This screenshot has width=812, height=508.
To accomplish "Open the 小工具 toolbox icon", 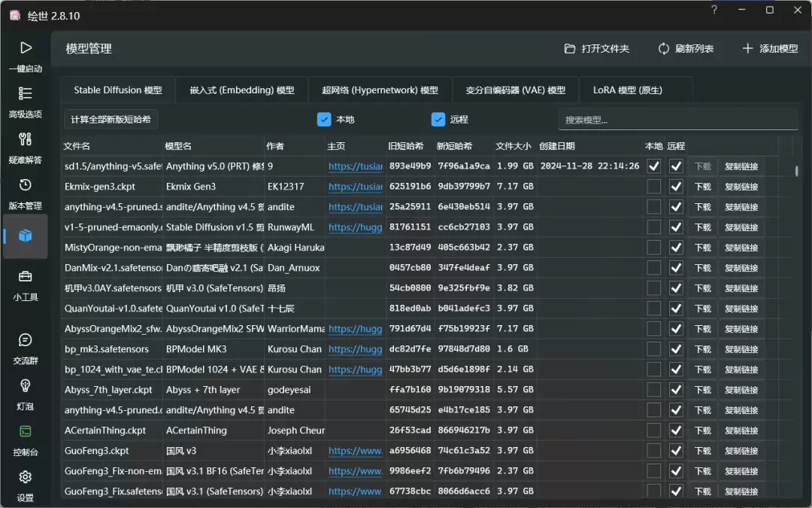I will [26, 277].
